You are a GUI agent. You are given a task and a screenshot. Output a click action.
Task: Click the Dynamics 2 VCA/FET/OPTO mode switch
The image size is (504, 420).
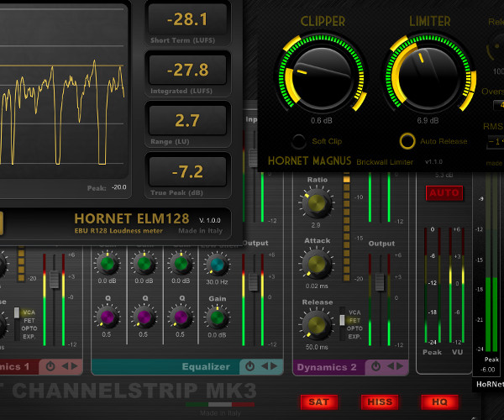[344, 323]
